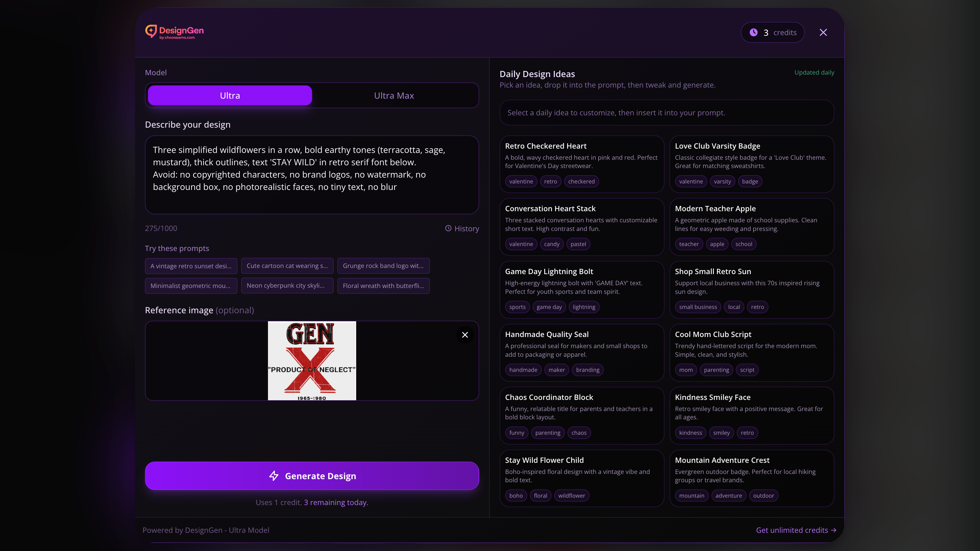Screen dimensions: 980x551
Task: Use the vintage retro sunset prompt chip
Action: pos(191,266)
